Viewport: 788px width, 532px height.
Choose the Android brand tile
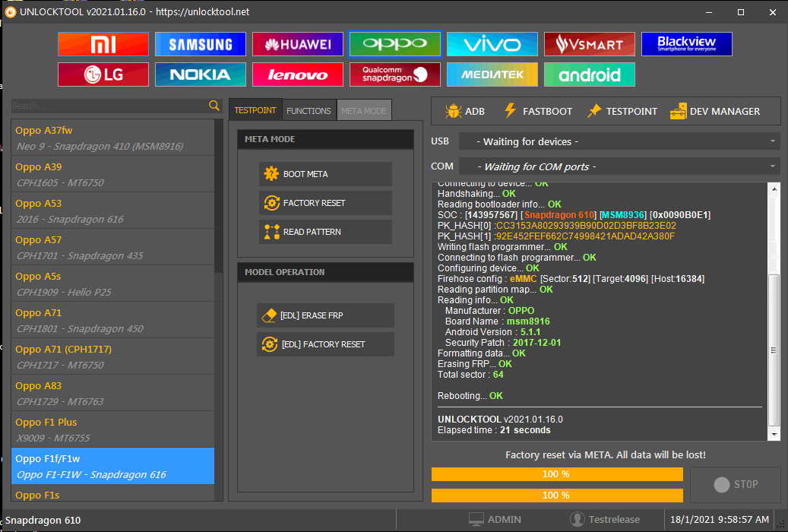tap(590, 74)
